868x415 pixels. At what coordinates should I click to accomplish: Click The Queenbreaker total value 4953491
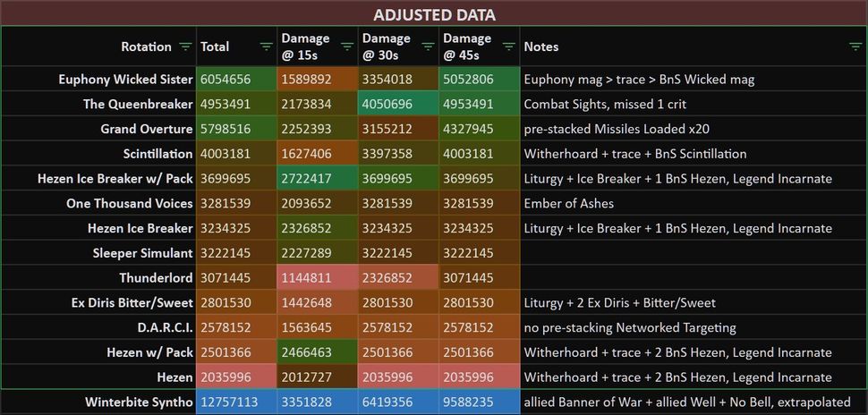tap(237, 104)
